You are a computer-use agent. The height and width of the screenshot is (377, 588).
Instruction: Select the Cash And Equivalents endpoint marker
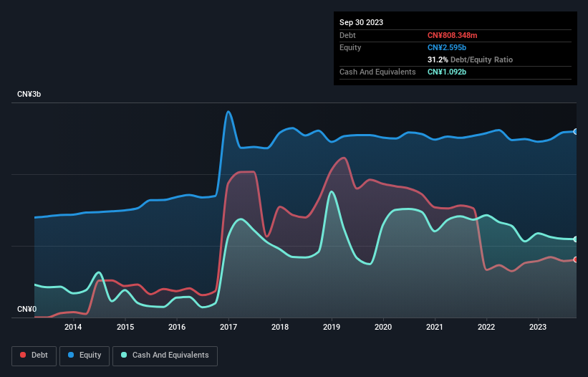pyautogui.click(x=576, y=239)
